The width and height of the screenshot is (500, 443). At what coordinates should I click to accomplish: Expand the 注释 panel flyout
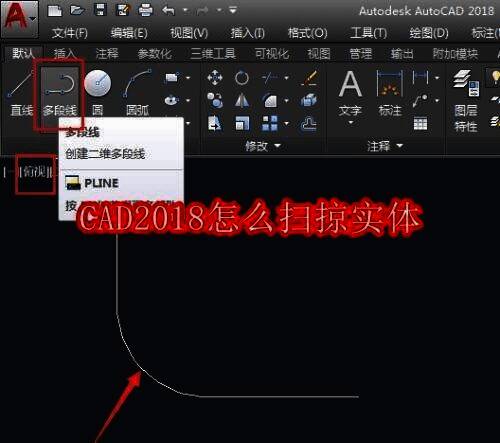click(385, 146)
